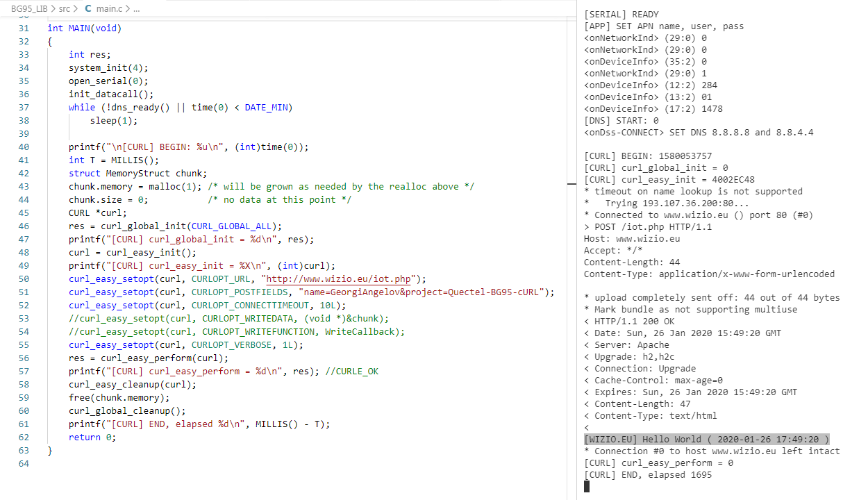Viewport: 868px width, 500px height.
Task: Click the "< Upgrade: h2,h2c" header line
Action: [x=629, y=357]
